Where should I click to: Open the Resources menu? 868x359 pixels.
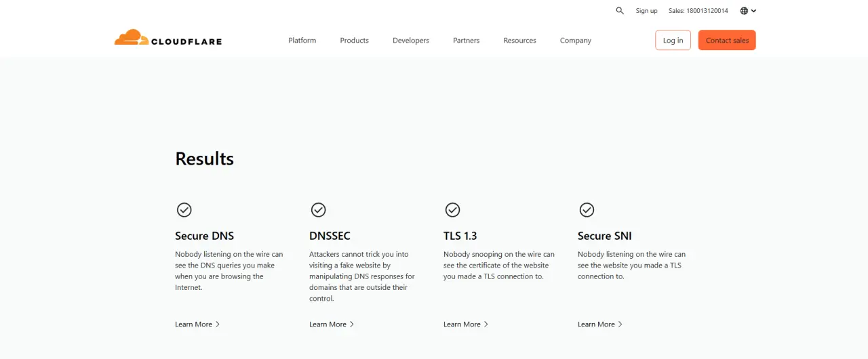click(x=519, y=41)
